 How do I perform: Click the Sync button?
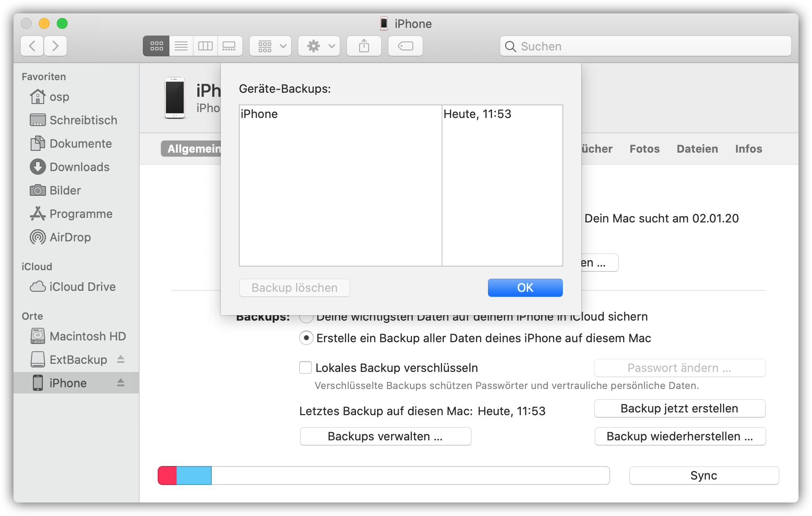click(703, 475)
